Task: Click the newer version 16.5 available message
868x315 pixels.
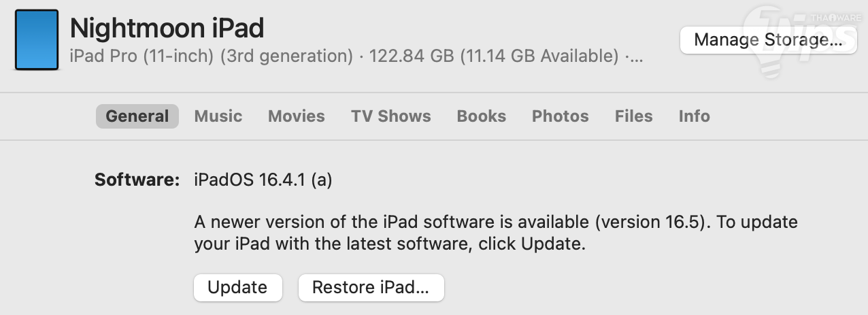Action: point(495,233)
